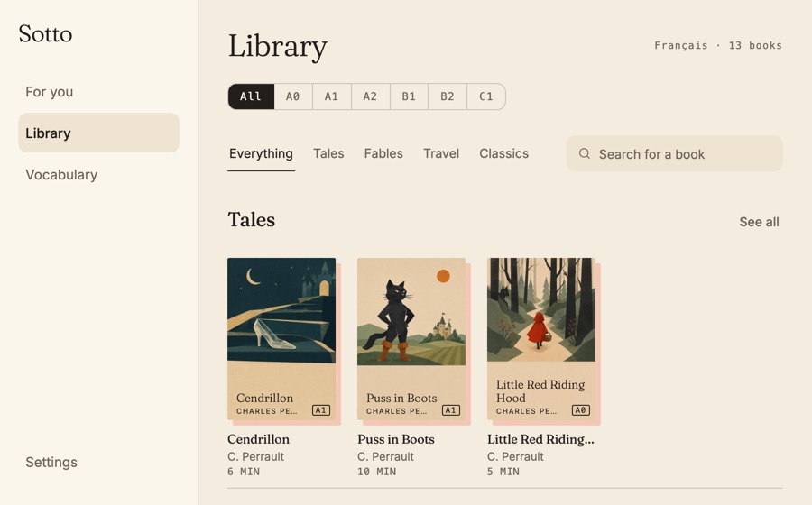Click C. Perrault under Cendrillon
This screenshot has width=812, height=505.
pos(256,457)
